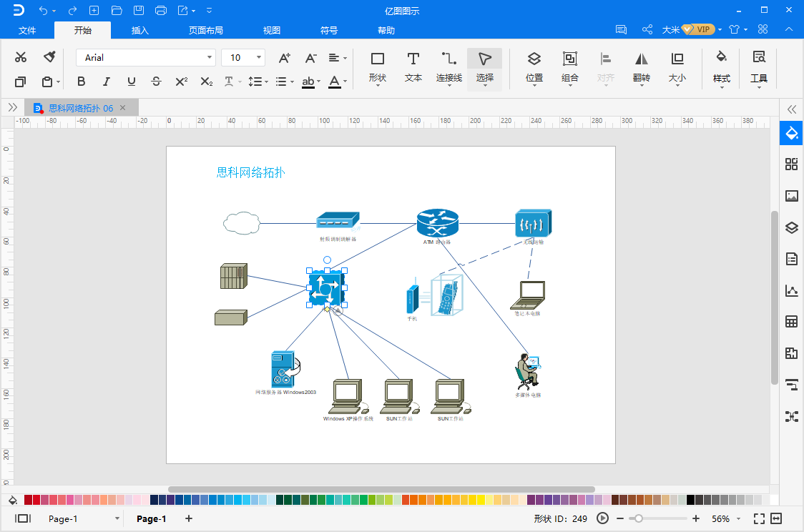Pick the black color swatch in palette
Viewport: 804px width, 532px height.
coord(690,500)
